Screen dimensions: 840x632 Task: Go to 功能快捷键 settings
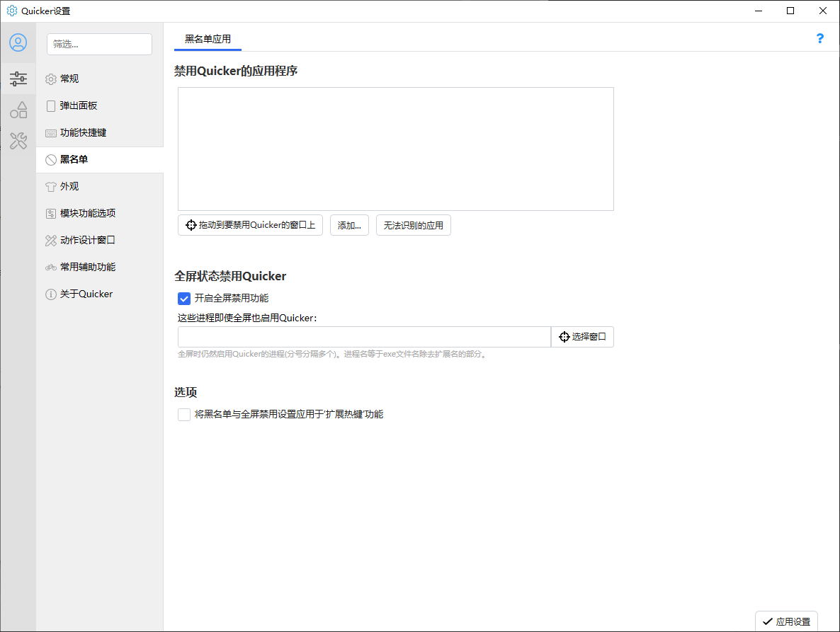pos(100,133)
